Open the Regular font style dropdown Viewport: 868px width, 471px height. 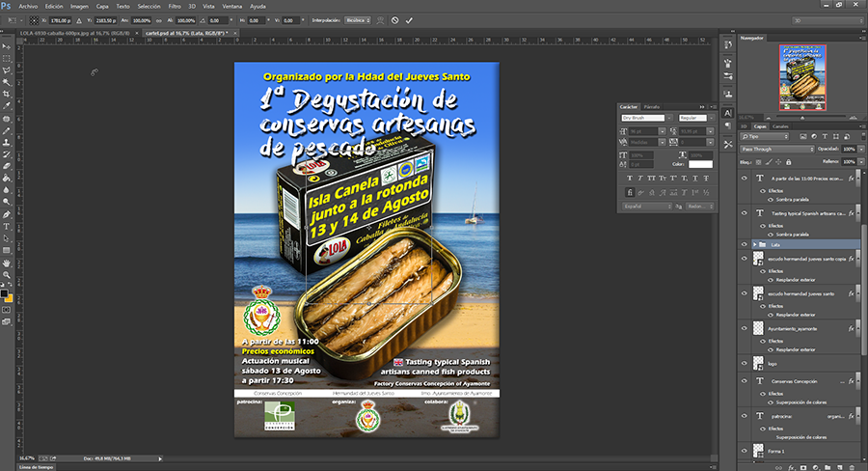coord(712,118)
